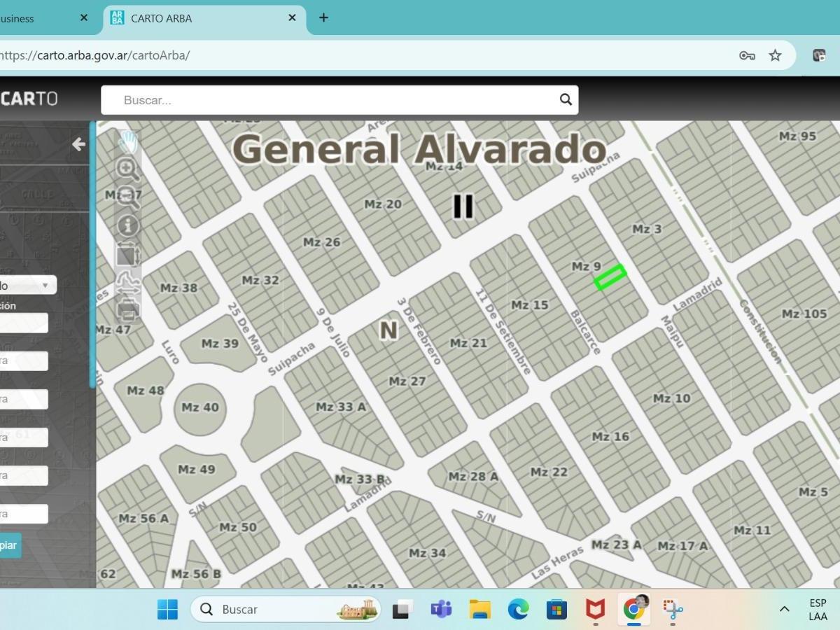Open the Windows Start menu
The width and height of the screenshot is (840, 630).
click(x=167, y=609)
